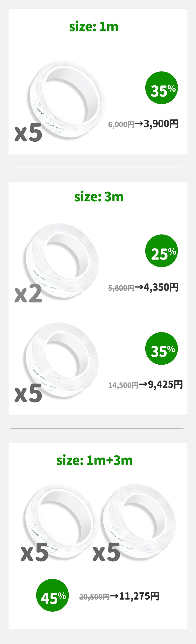Viewport: 196px width, 644px height.
Task: Click the x2 quantity label
Action: [x=28, y=294]
